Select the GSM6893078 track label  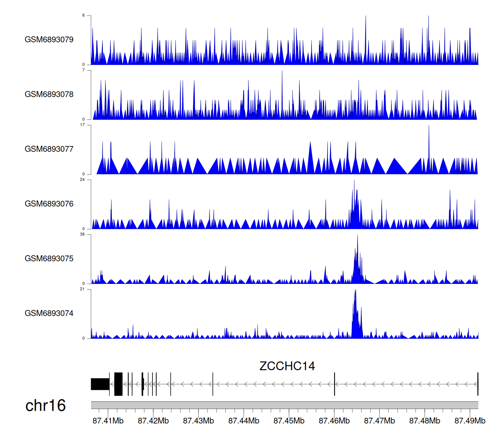coord(49,95)
